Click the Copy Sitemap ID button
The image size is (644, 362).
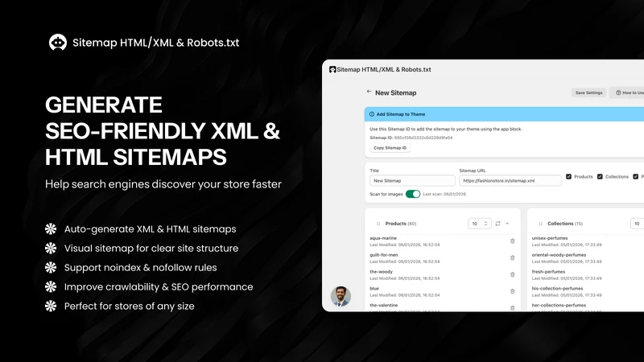[390, 148]
